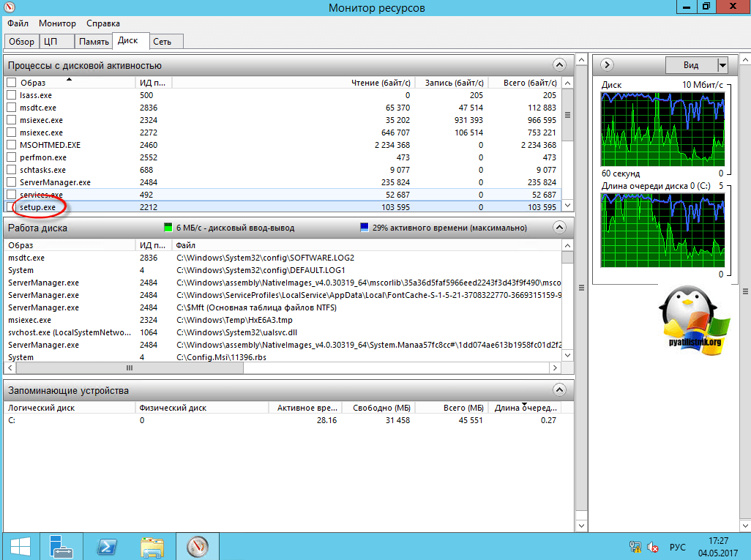Click the network tray icon
The image size is (751, 560).
point(635,548)
